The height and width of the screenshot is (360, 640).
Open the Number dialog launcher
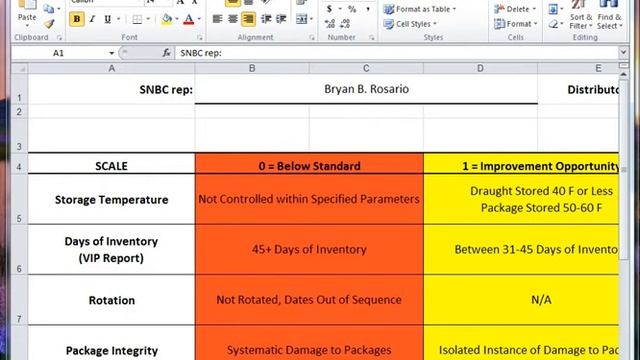click(371, 38)
